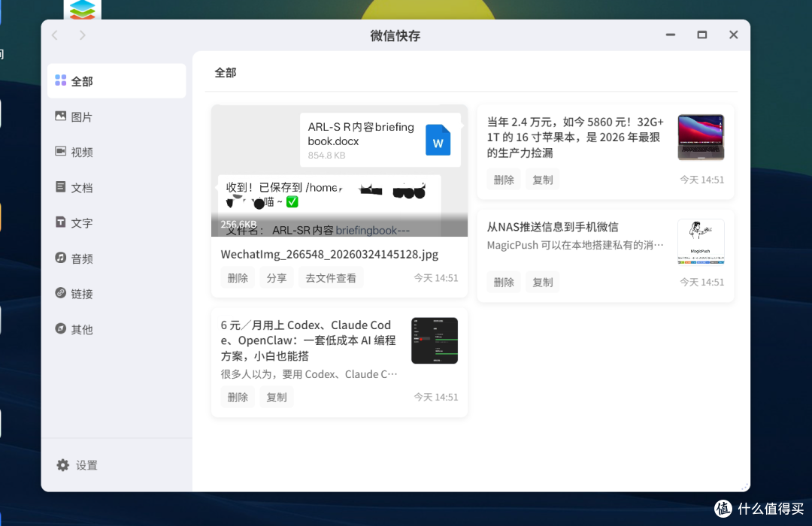Click the 文字 text icon in the sidebar
The image size is (812, 526).
pyautogui.click(x=61, y=222)
